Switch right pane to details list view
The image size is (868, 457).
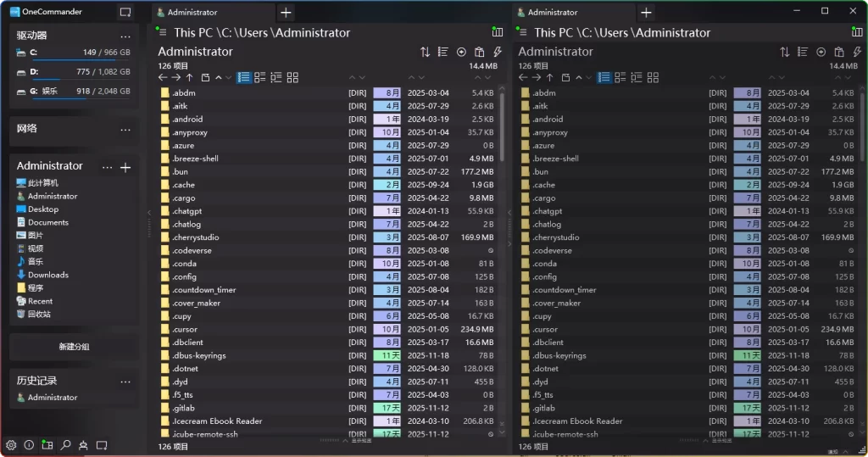click(x=604, y=77)
